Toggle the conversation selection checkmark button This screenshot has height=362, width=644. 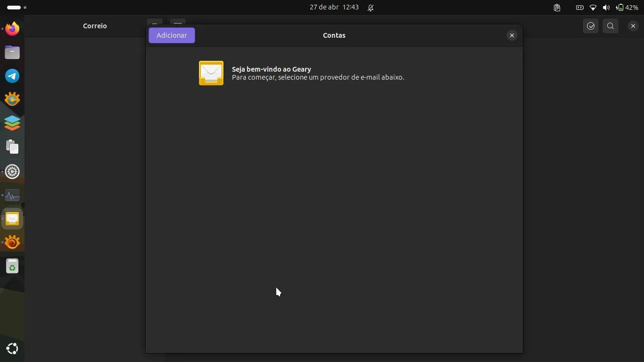point(591,26)
